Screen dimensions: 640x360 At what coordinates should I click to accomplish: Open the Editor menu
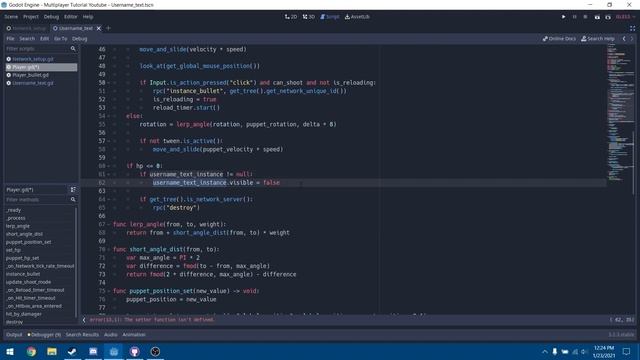click(71, 17)
